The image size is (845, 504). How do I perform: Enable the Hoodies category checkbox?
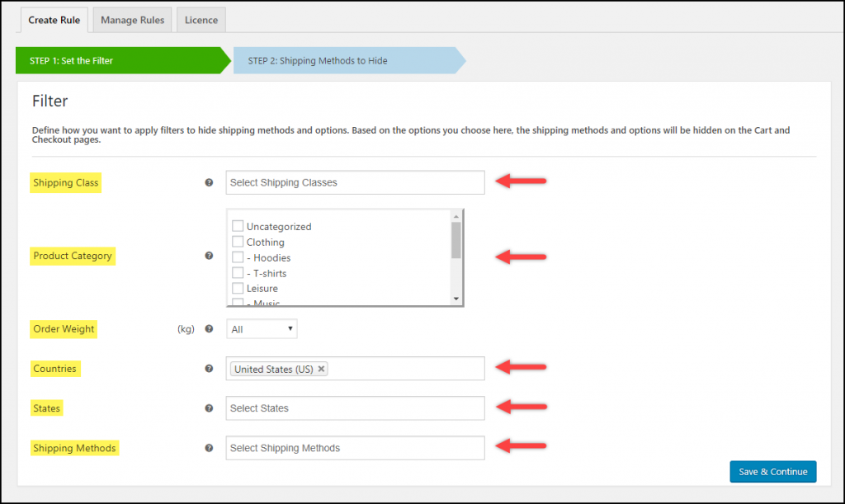tap(238, 257)
